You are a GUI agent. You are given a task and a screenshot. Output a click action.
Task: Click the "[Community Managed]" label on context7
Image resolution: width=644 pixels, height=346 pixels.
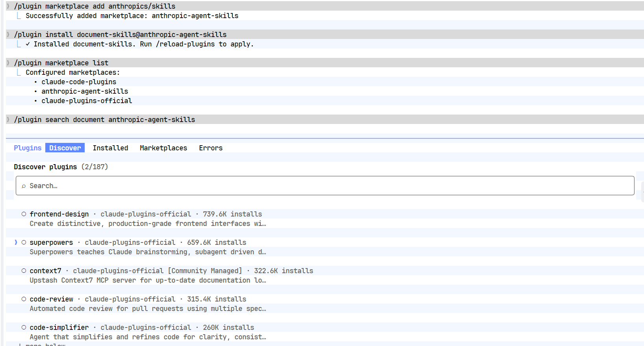click(x=205, y=271)
